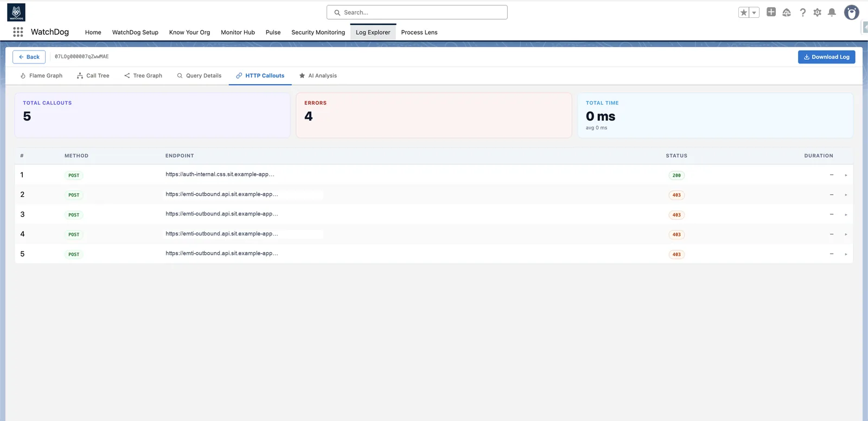Viewport: 868px width, 421px height.
Task: Click the 403 status in row 2
Action: [676, 195]
